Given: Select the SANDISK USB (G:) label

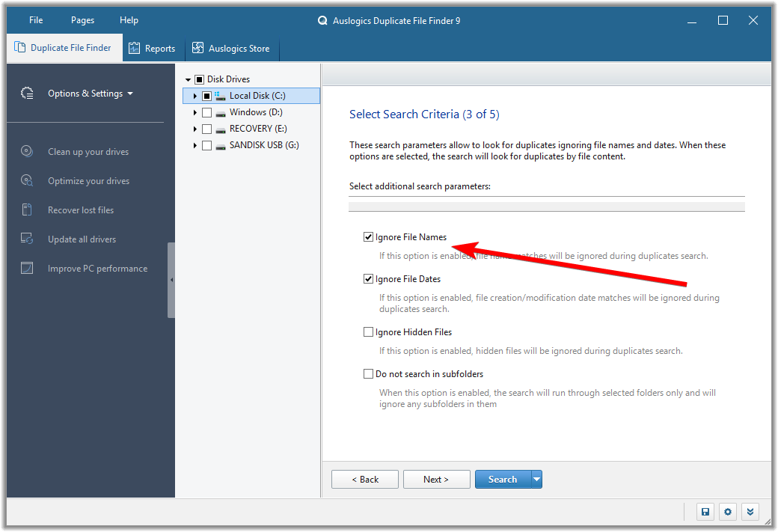Looking at the screenshot, I should (264, 145).
